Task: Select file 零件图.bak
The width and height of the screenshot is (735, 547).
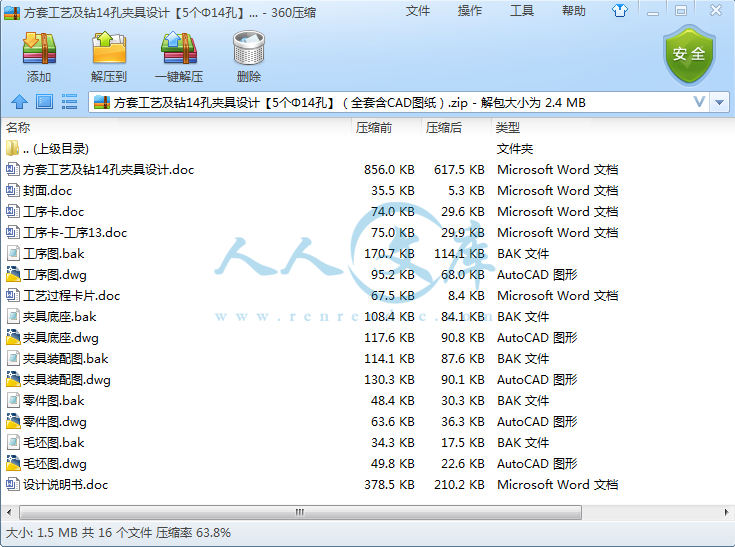Action: point(53,400)
